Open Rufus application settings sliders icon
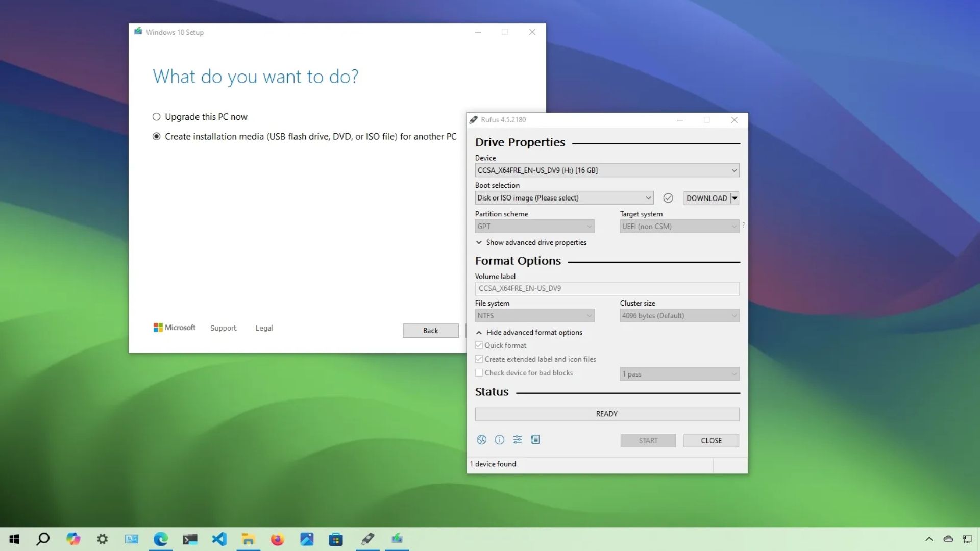The height and width of the screenshot is (551, 980). [517, 440]
